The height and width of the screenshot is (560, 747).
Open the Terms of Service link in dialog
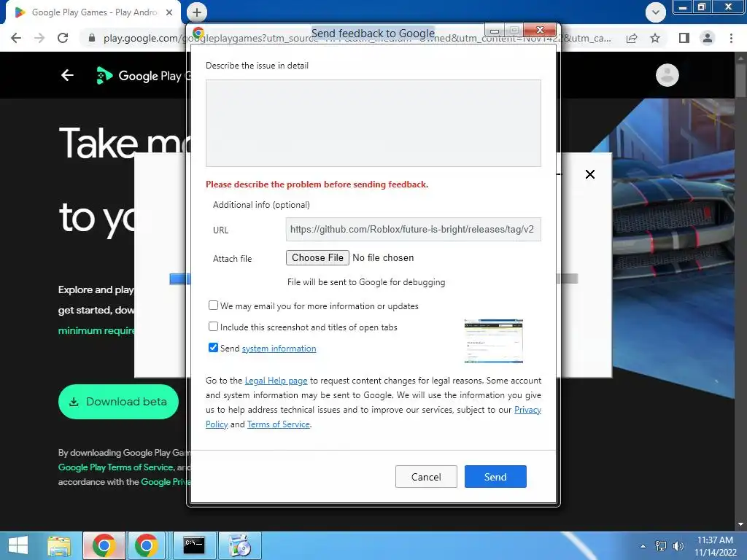click(278, 424)
